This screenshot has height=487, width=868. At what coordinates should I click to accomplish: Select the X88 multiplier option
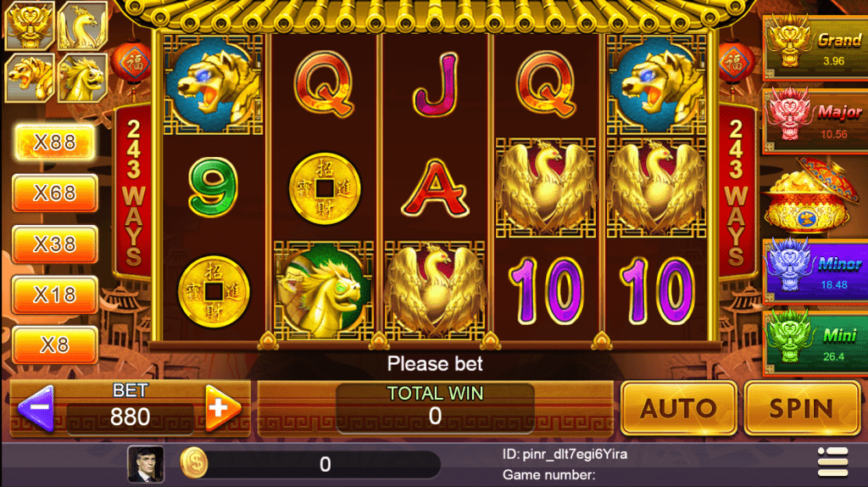55,143
